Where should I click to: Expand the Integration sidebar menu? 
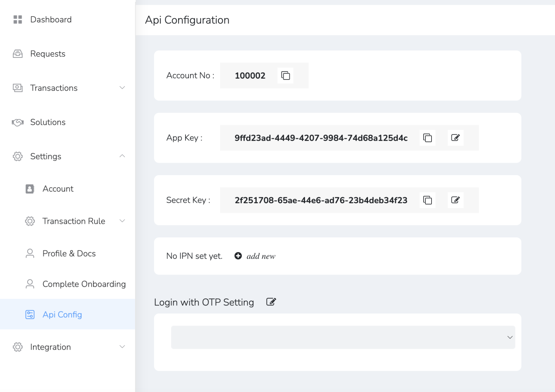coord(122,347)
